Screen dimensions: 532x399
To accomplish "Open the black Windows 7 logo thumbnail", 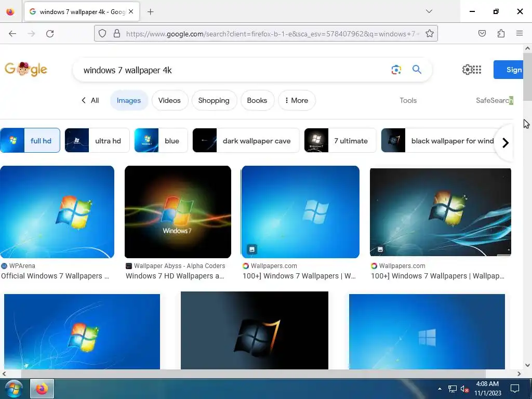I will click(x=178, y=212).
